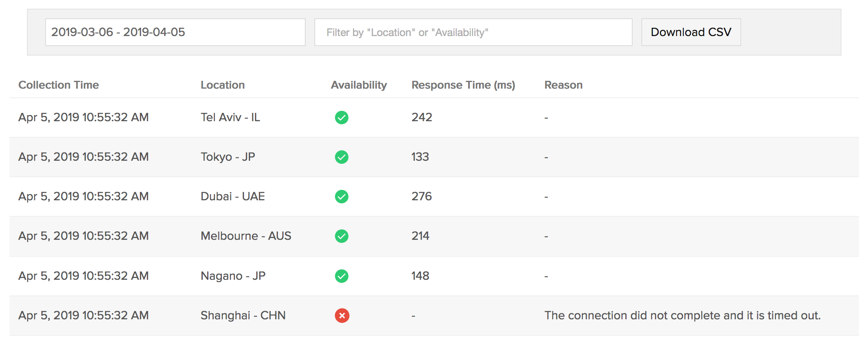The width and height of the screenshot is (868, 338).
Task: Click the Melbourne availability success icon
Action: [342, 236]
